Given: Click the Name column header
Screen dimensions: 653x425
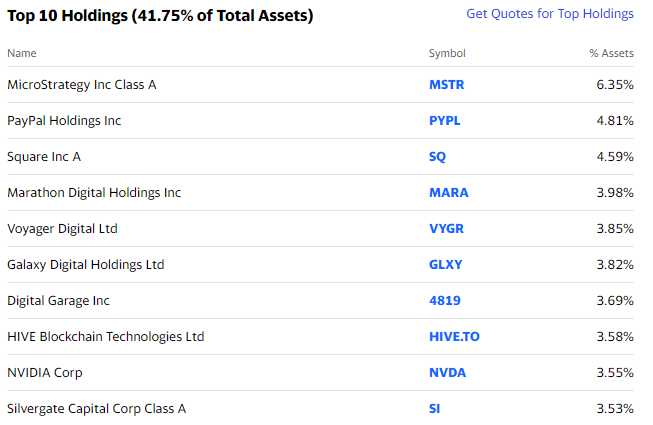Looking at the screenshot, I should coord(22,53).
